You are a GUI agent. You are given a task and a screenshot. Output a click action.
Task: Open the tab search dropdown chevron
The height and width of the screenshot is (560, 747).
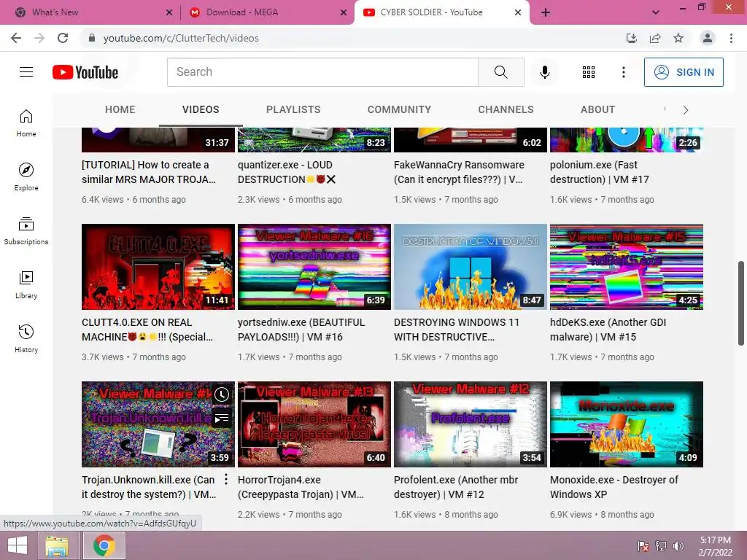tap(656, 12)
